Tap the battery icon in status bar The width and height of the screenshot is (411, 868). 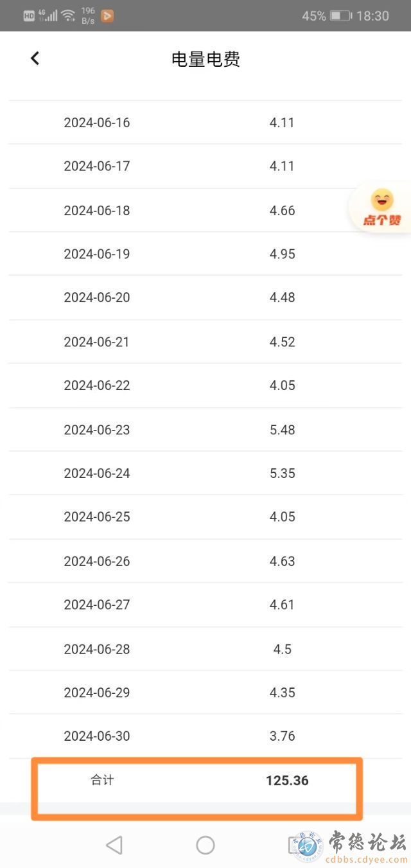tap(340, 16)
